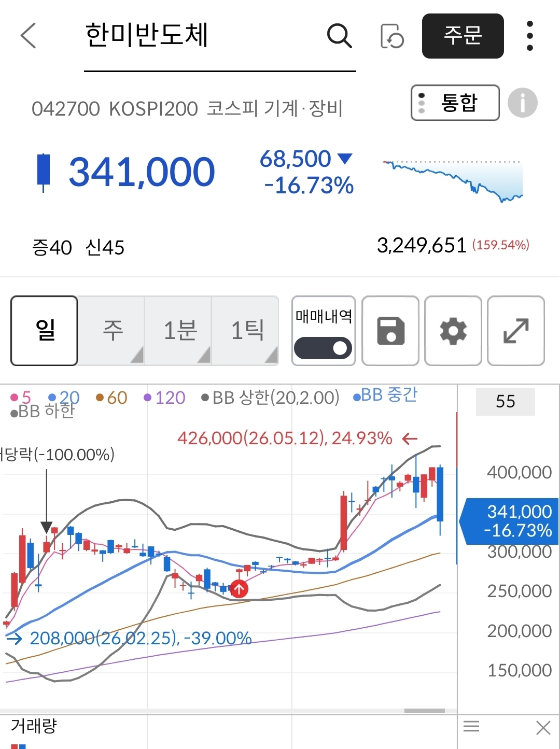The height and width of the screenshot is (749, 560).
Task: Tap the 55 candle count box
Action: [506, 401]
